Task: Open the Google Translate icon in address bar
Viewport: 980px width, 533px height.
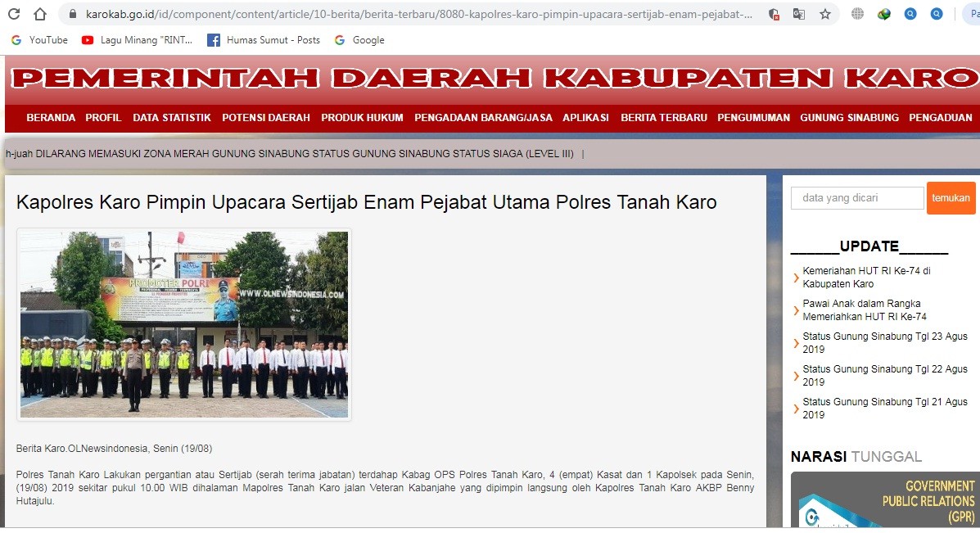Action: click(x=798, y=14)
